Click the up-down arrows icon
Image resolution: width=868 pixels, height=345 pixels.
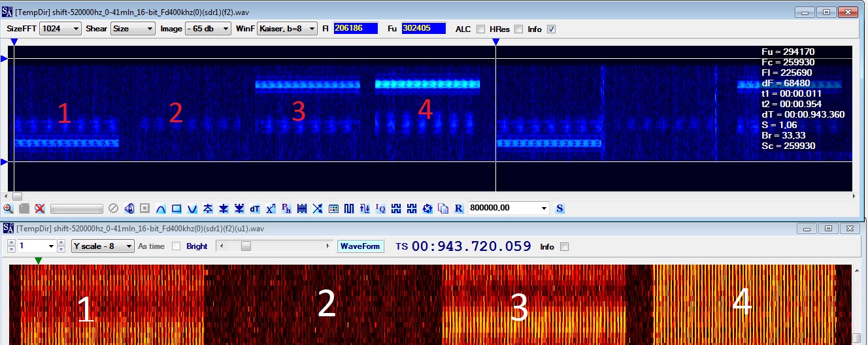click(x=365, y=208)
